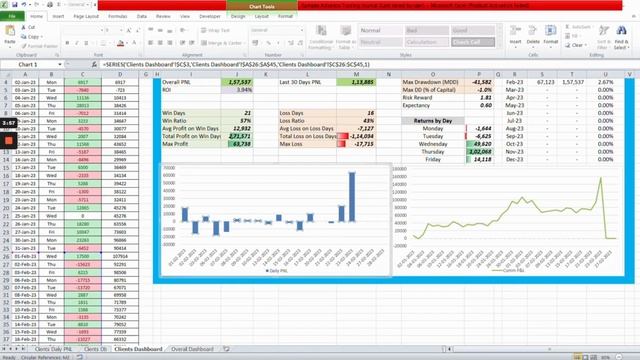
Task: Click the next sheet navigation arrow
Action: click(16, 349)
